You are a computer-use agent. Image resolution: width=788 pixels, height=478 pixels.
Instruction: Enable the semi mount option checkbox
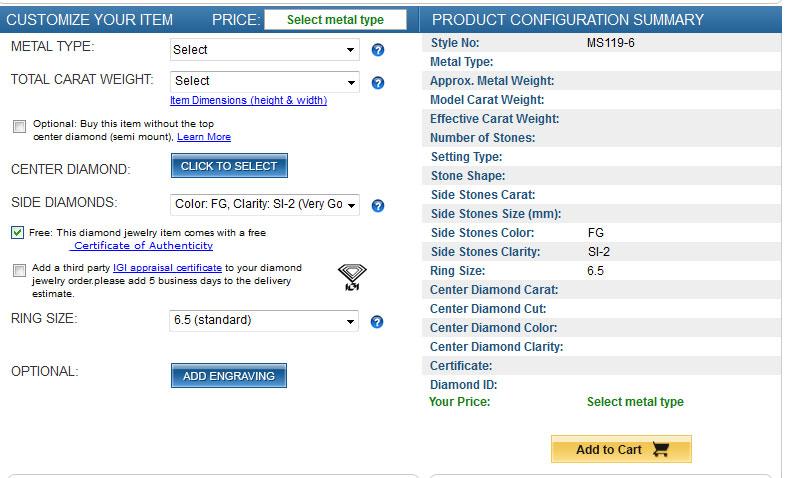click(x=20, y=126)
